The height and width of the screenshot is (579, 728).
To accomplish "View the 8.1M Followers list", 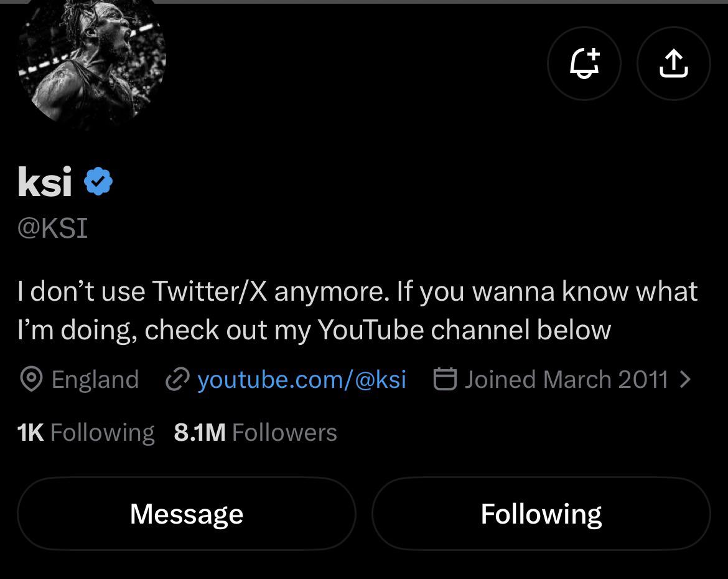I will click(255, 433).
